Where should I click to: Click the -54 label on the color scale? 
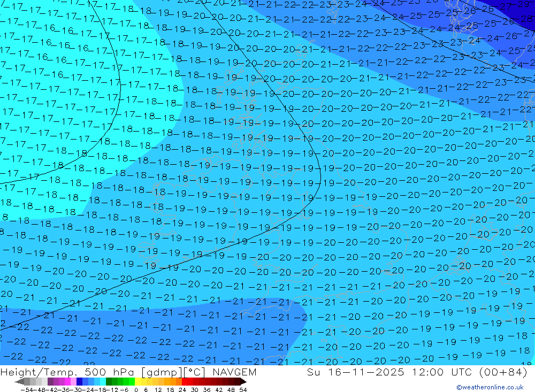coord(27,390)
